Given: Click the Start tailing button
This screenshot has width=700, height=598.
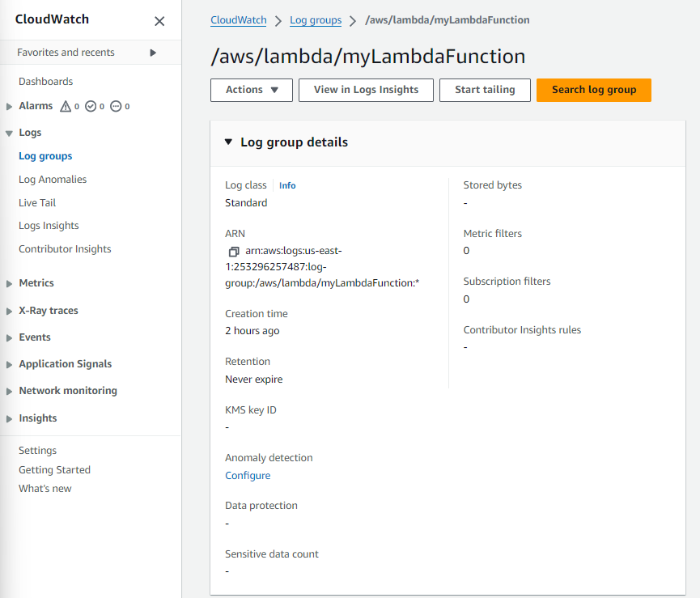Looking at the screenshot, I should 484,90.
